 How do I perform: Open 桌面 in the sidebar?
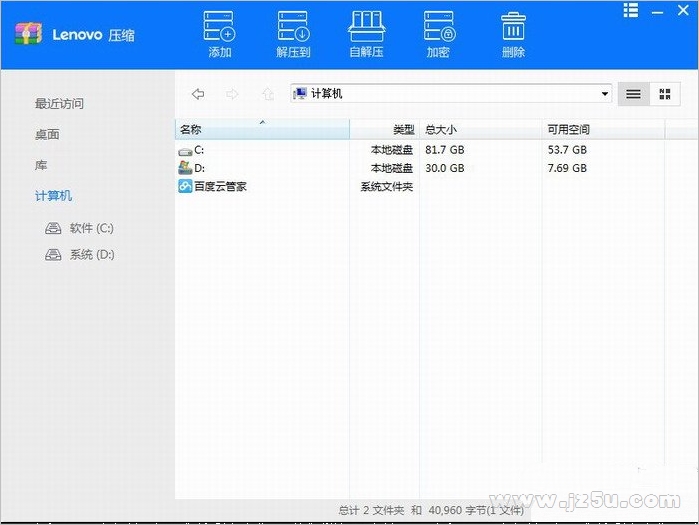pos(47,135)
